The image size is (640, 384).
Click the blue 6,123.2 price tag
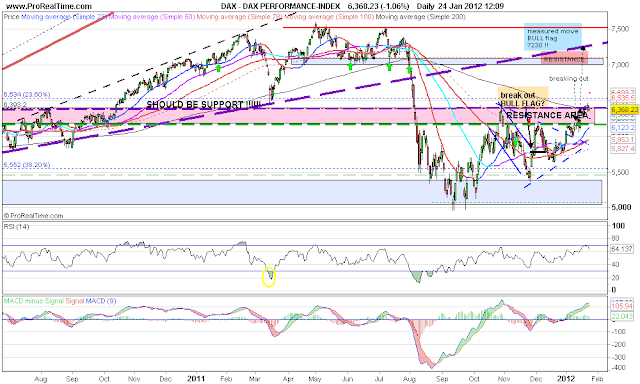(x=623, y=128)
